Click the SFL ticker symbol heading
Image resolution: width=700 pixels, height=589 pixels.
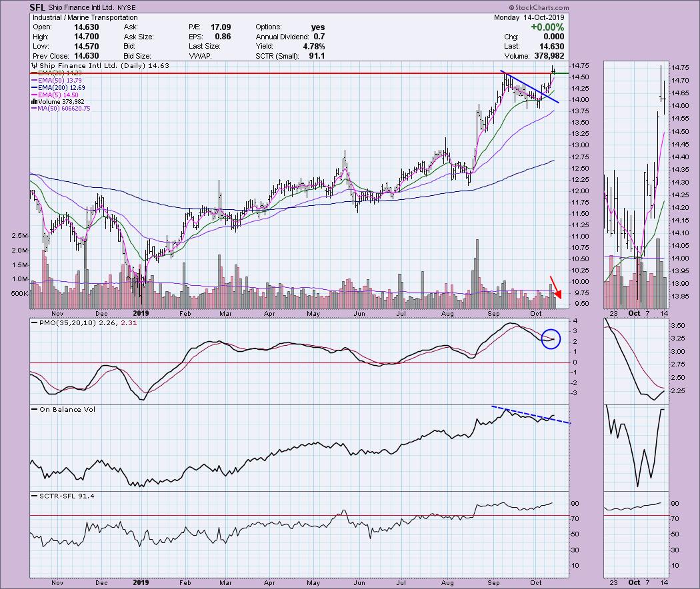pyautogui.click(x=37, y=7)
